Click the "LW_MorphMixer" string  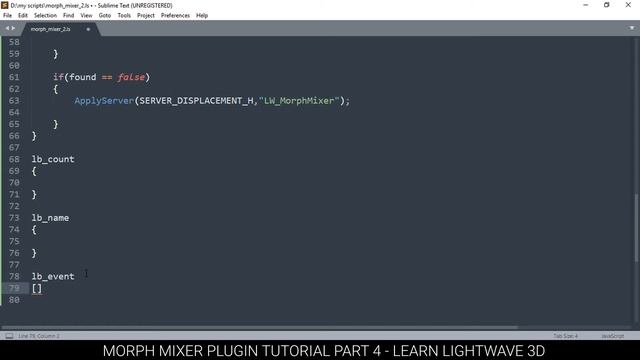(299, 101)
